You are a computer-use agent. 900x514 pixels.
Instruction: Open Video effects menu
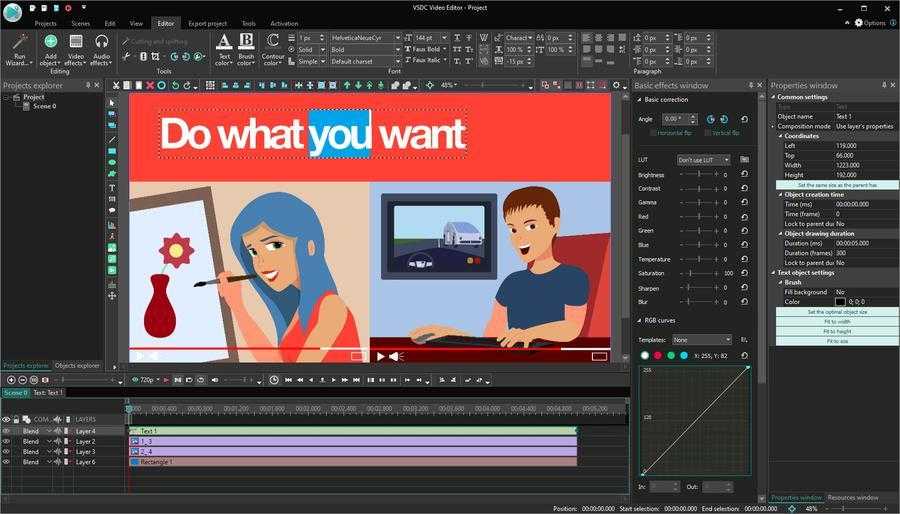pos(76,50)
